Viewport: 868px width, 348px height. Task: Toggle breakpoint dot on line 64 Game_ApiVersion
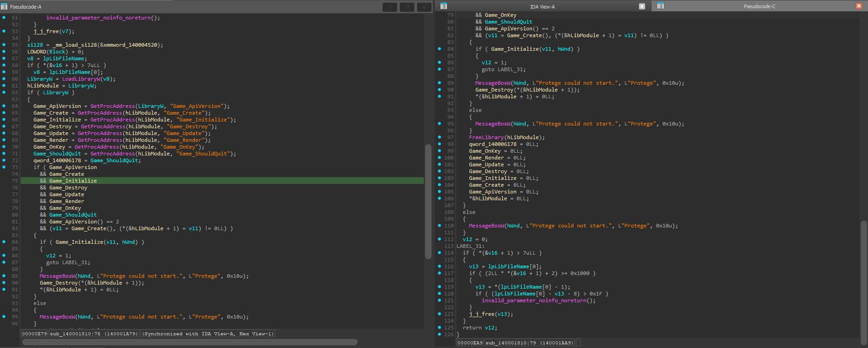[4, 106]
